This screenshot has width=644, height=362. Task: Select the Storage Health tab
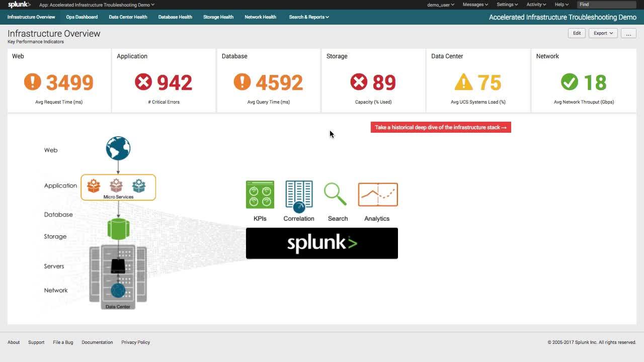(218, 17)
